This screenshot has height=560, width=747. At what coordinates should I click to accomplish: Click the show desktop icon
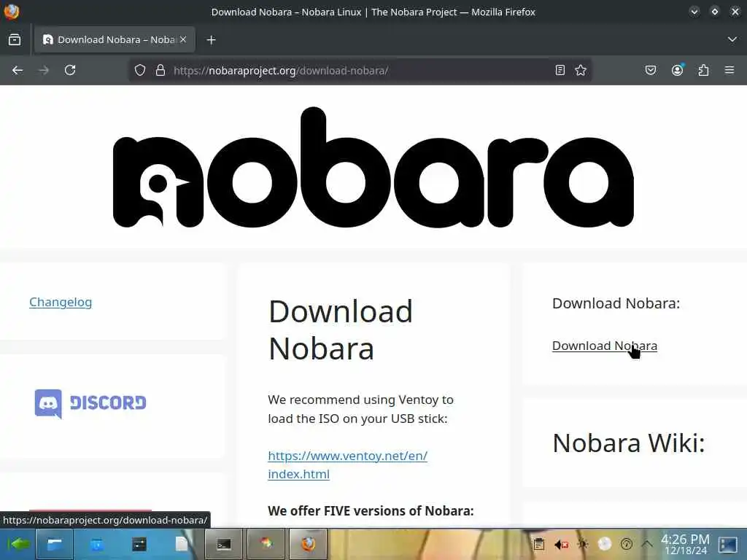click(x=728, y=544)
